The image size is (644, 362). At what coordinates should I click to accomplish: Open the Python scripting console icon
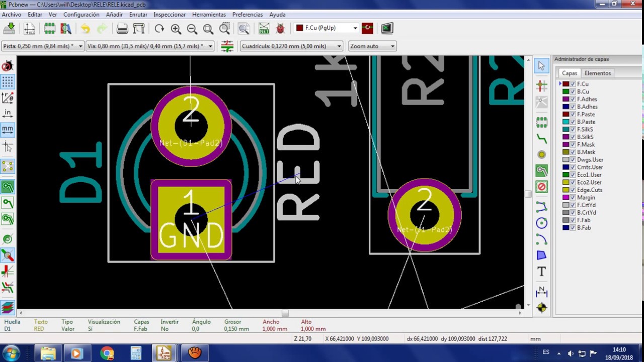click(386, 28)
